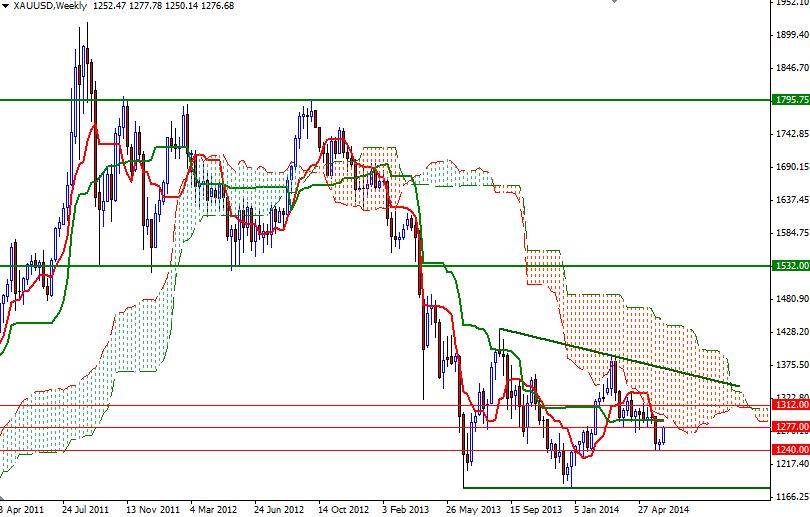
Task: Click price scale value 1428.20
Action: click(792, 332)
